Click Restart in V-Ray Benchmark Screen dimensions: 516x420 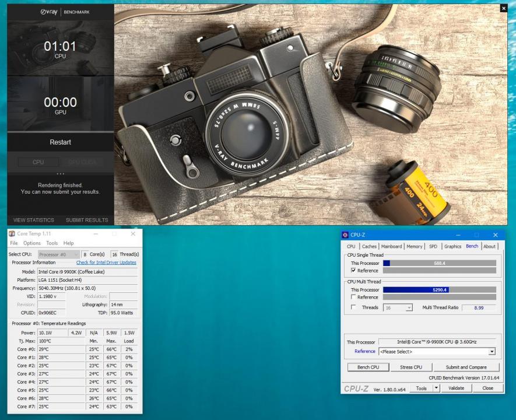pos(60,142)
